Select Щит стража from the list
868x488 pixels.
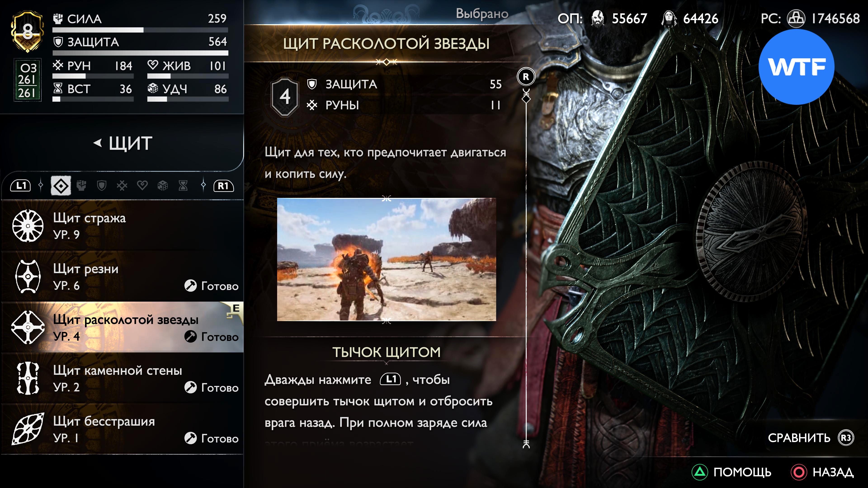coord(122,226)
